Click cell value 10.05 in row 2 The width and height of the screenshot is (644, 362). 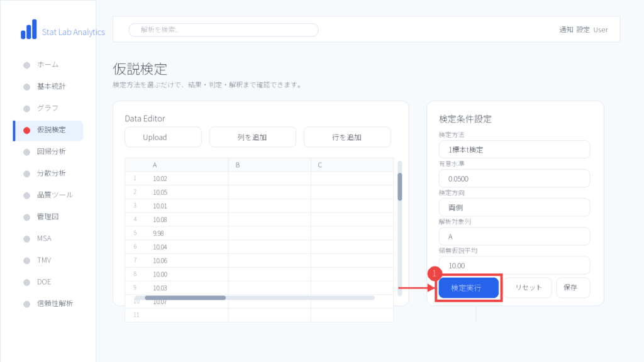point(160,192)
